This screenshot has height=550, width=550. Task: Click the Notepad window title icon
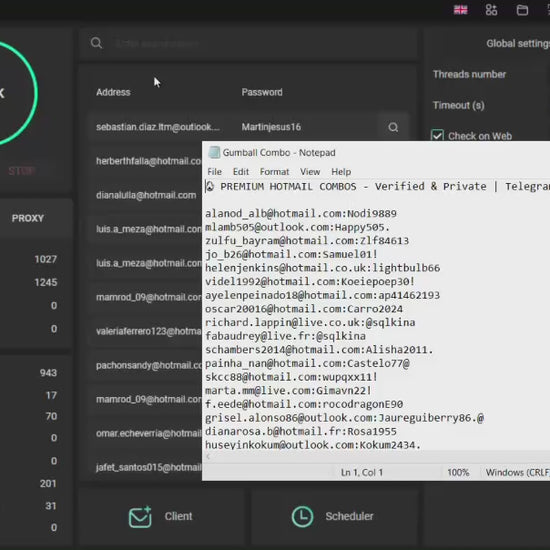click(214, 153)
